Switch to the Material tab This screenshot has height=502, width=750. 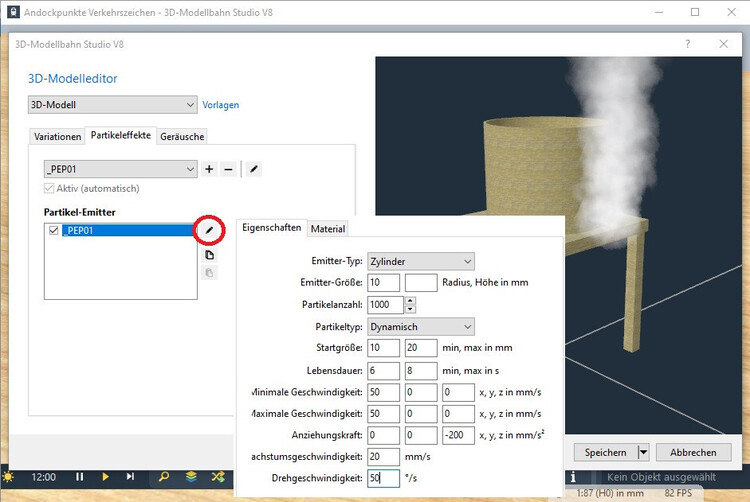(327, 229)
